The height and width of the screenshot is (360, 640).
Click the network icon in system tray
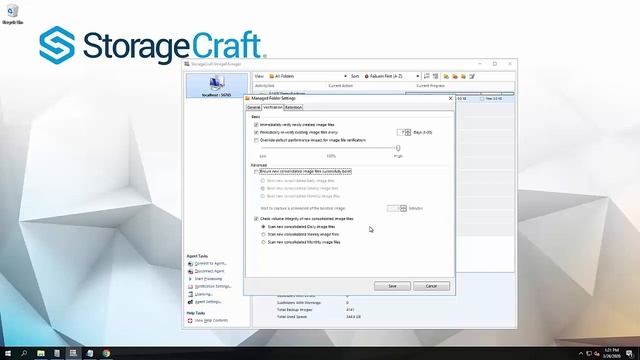pyautogui.click(x=589, y=353)
